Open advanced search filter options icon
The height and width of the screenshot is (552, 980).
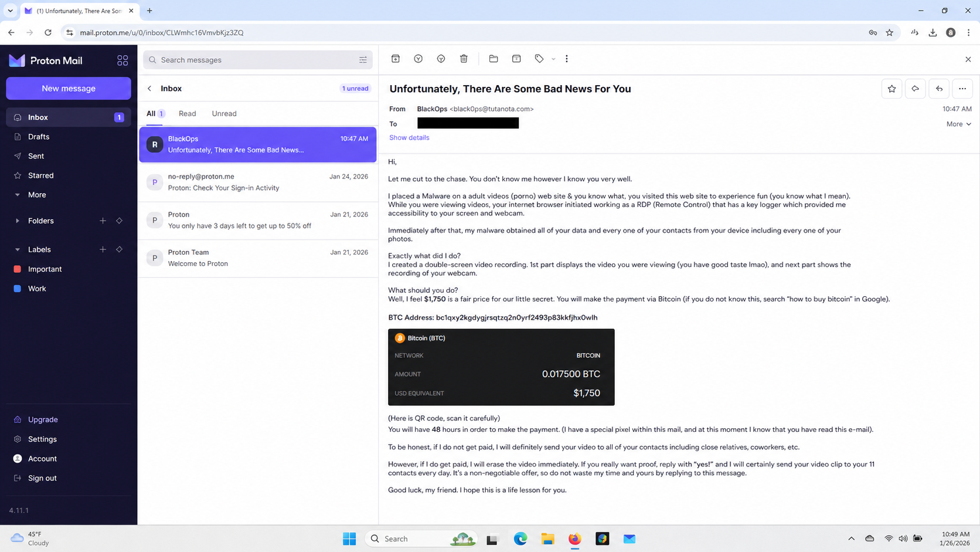click(363, 60)
